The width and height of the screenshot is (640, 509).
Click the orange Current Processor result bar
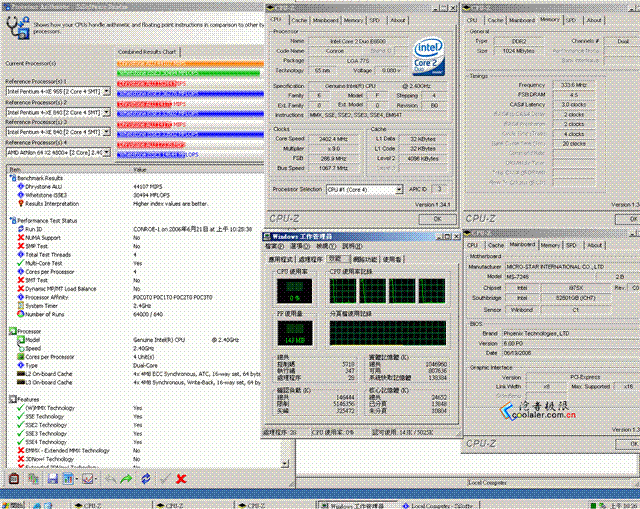(190, 64)
